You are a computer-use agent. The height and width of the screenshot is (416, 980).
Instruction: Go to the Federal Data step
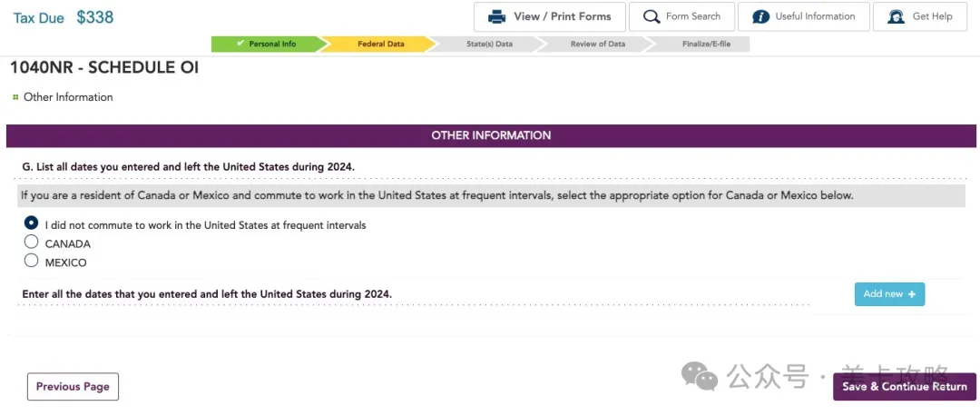[x=380, y=44]
